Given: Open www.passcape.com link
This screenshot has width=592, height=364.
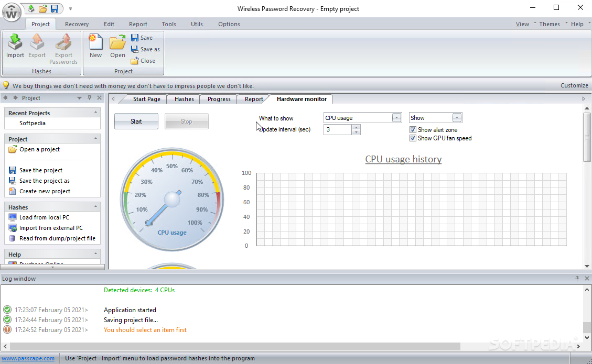Looking at the screenshot, I should (x=28, y=358).
